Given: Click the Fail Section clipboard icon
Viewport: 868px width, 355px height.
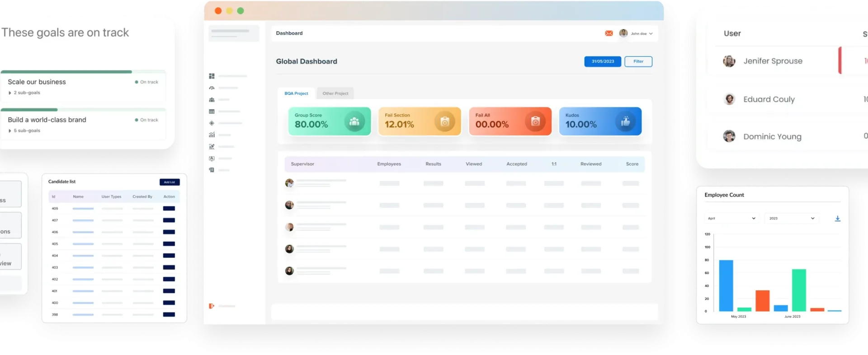Looking at the screenshot, I should [x=445, y=121].
